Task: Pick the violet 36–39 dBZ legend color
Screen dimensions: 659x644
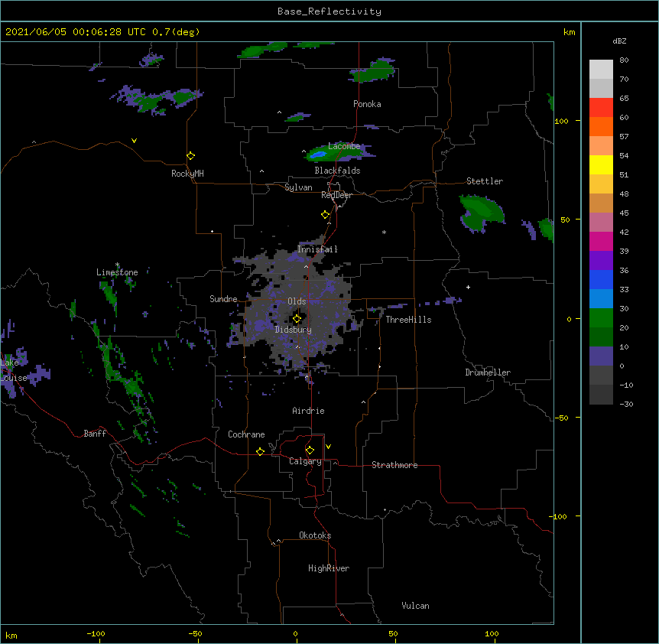Action: pyautogui.click(x=601, y=261)
